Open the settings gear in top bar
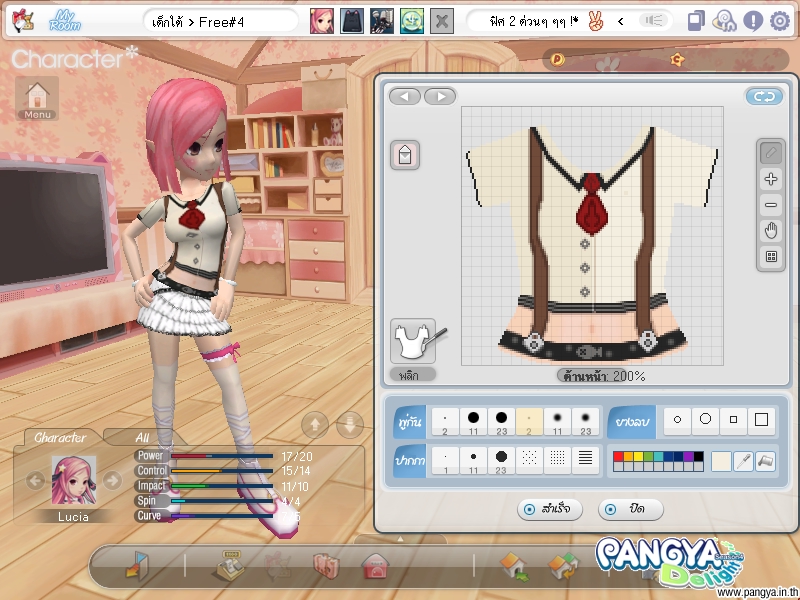This screenshot has height=600, width=800. [780, 21]
